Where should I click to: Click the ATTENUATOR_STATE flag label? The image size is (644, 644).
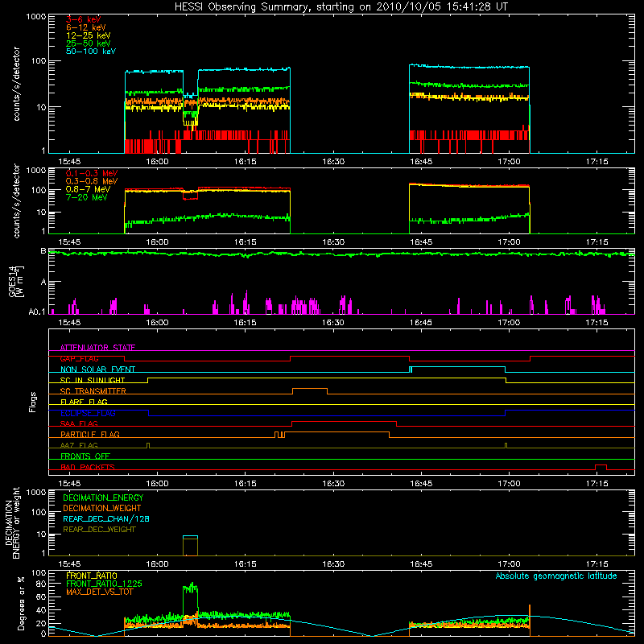(97, 348)
